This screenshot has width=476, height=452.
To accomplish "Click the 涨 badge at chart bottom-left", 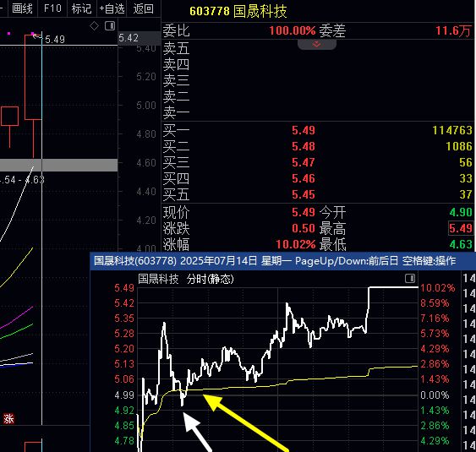I will tap(8, 419).
